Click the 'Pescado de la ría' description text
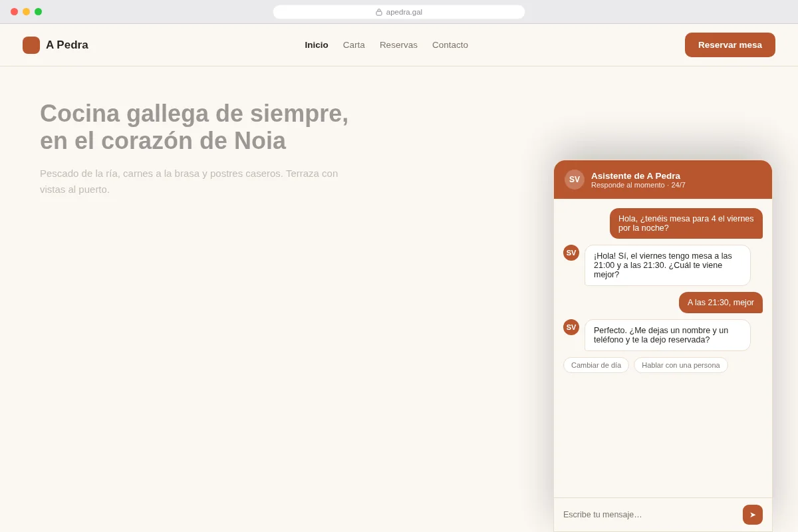The image size is (798, 532). coord(189,182)
